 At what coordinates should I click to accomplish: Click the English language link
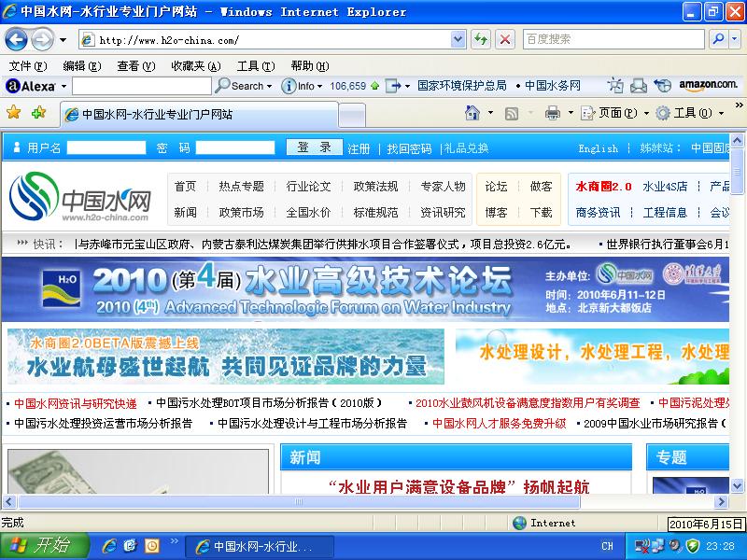point(598,148)
